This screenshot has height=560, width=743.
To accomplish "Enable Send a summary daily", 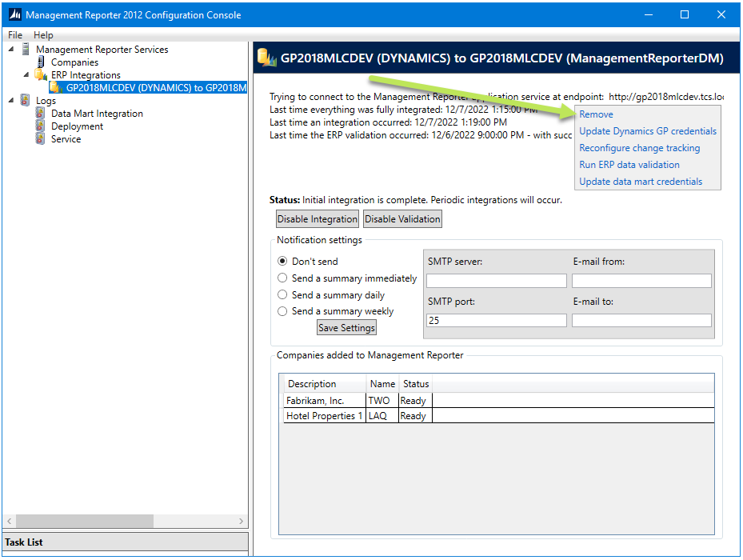I will coord(282,294).
